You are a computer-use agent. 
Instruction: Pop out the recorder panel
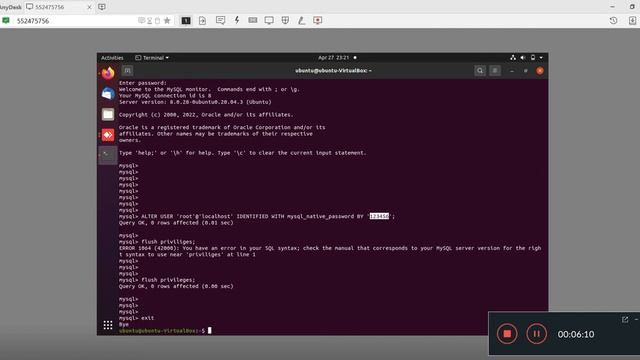625,320
